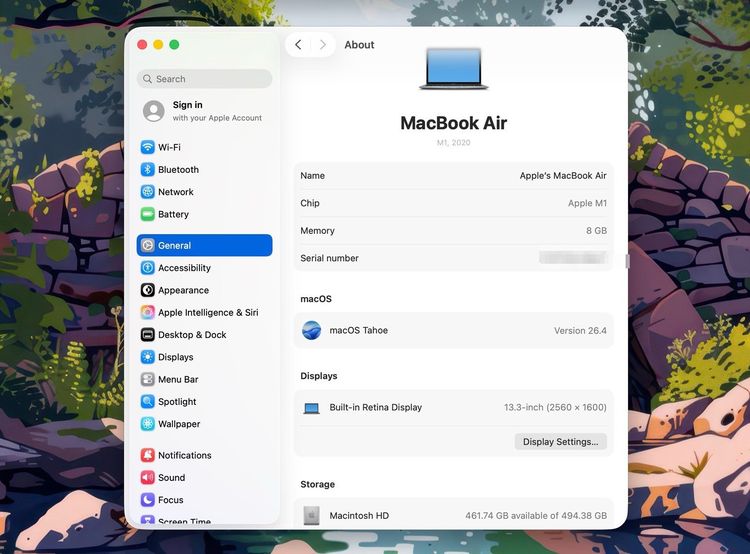Click the MacBook Air title heading
The width and height of the screenshot is (750, 554).
(453, 123)
